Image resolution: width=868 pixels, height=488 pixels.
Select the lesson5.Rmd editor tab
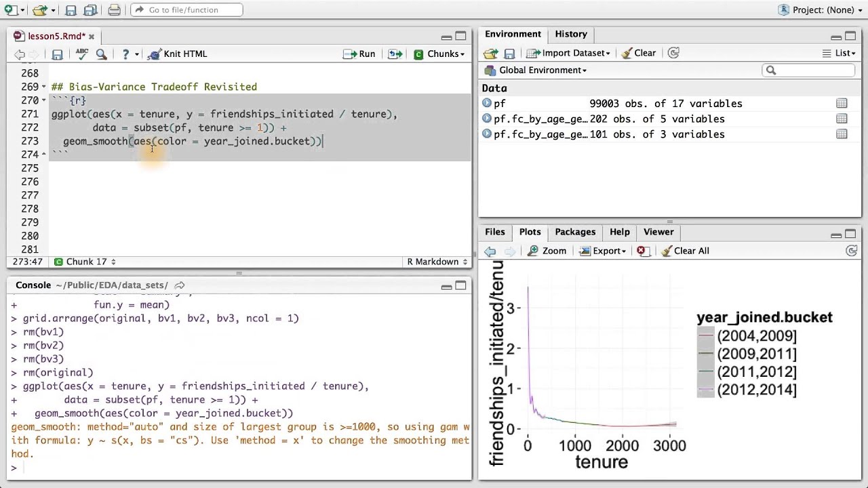pos(56,37)
